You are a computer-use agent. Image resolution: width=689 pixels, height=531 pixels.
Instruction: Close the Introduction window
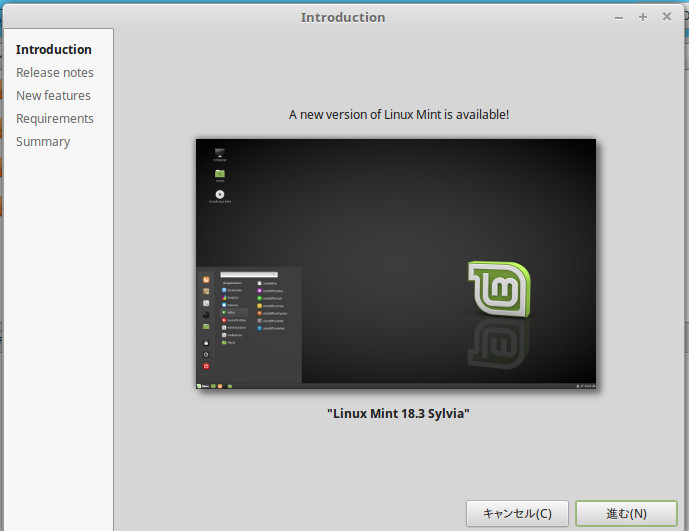pos(667,17)
